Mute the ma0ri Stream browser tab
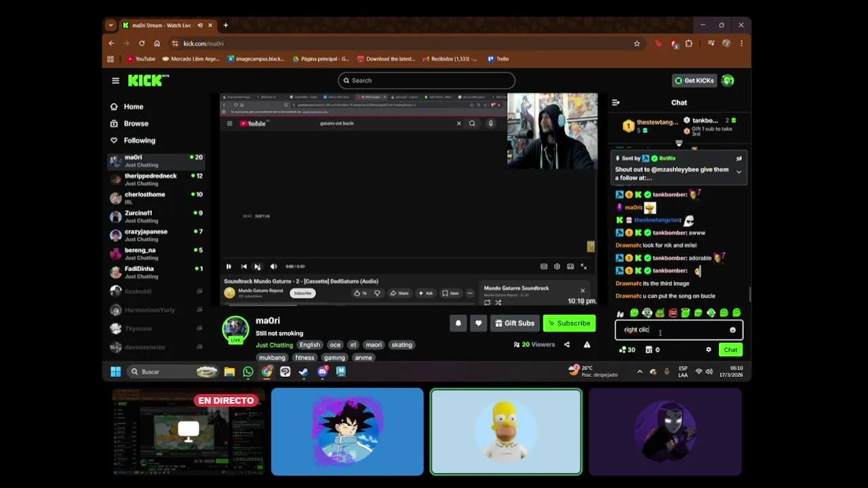This screenshot has height=488, width=868. 199,25
